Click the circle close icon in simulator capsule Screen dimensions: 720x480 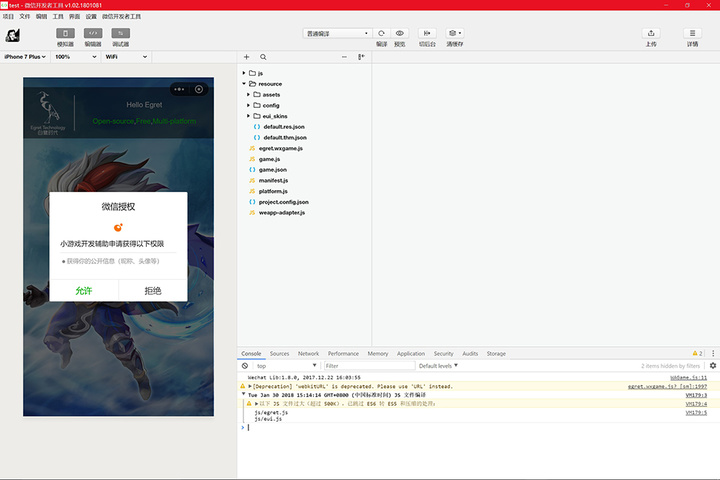[199, 89]
